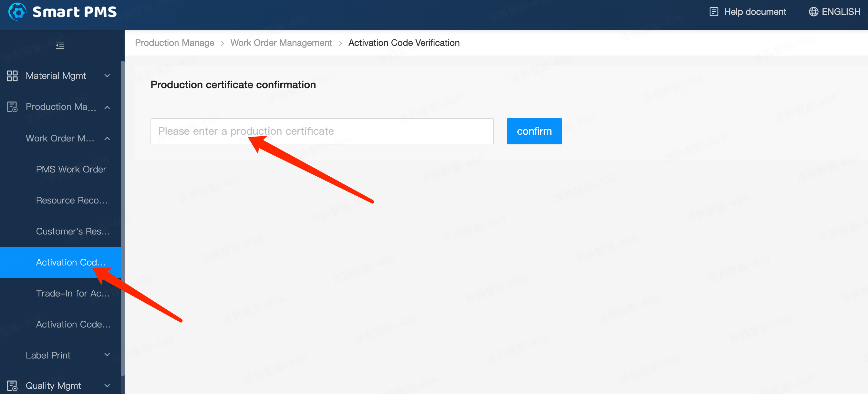
Task: Click the sidebar vertical scrollbar
Action: click(x=123, y=216)
